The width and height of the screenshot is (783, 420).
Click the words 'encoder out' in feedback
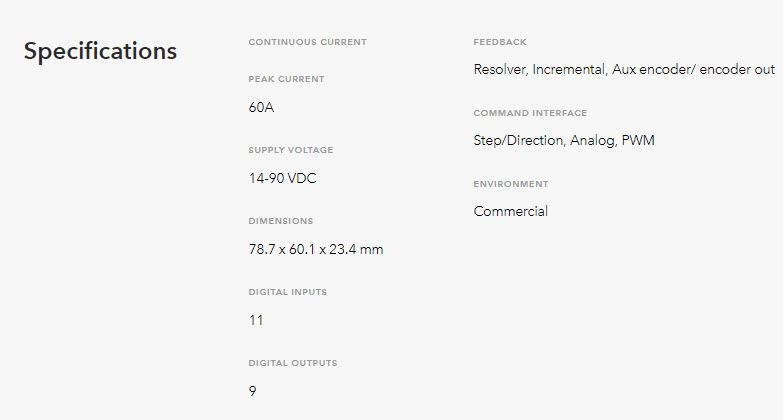(x=737, y=69)
